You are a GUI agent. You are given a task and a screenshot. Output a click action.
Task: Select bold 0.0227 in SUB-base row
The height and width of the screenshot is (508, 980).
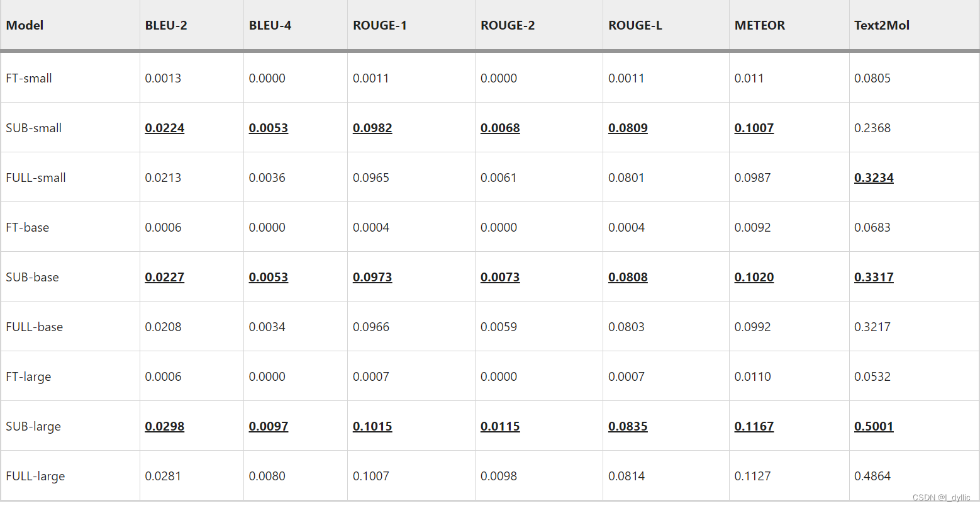165,277
